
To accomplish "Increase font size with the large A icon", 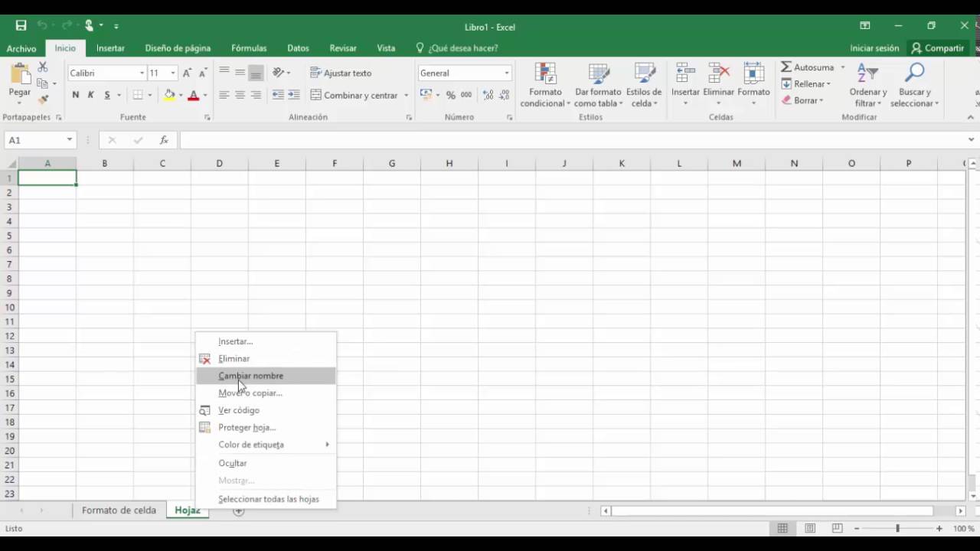I will pos(187,73).
